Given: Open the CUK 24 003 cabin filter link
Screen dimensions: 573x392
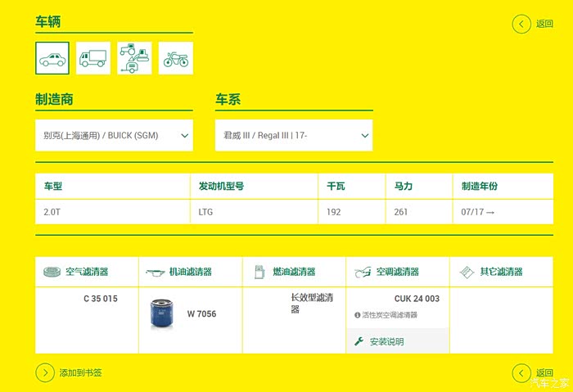Looking at the screenshot, I should coord(417,299).
